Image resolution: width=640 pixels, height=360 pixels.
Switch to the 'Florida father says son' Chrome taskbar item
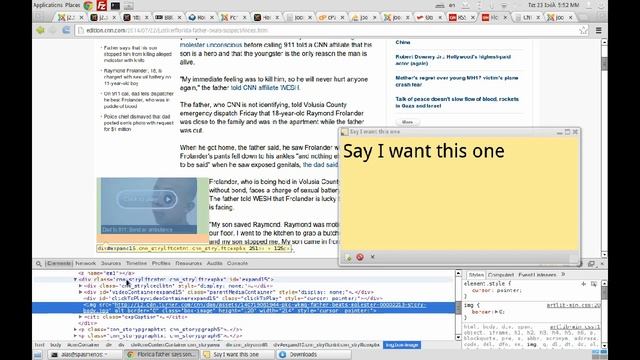tap(162, 355)
